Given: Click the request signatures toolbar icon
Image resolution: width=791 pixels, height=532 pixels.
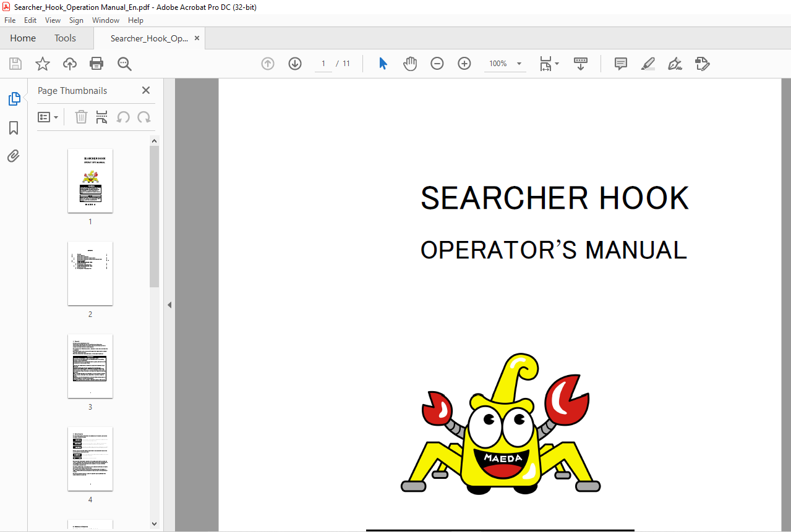Looking at the screenshot, I should click(702, 64).
